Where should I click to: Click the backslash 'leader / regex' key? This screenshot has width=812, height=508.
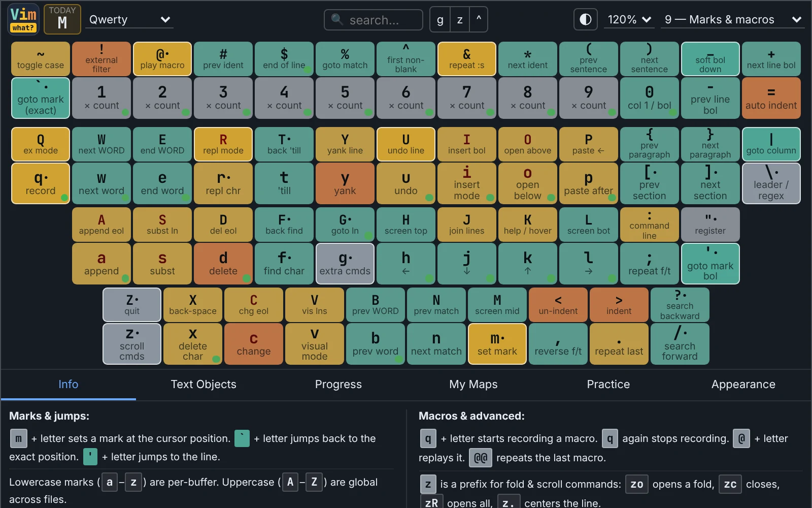click(771, 183)
